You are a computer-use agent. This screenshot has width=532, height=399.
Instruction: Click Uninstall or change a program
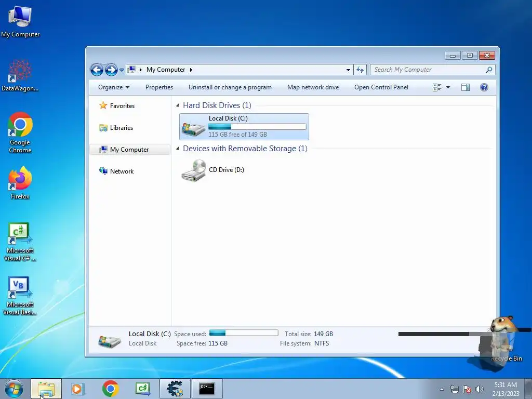click(x=230, y=87)
